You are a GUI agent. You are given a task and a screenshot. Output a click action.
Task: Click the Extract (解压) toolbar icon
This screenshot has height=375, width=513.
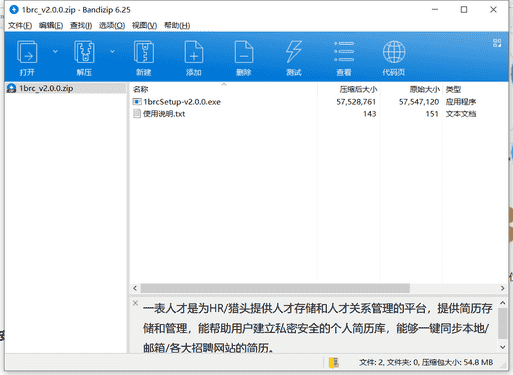[x=84, y=52]
